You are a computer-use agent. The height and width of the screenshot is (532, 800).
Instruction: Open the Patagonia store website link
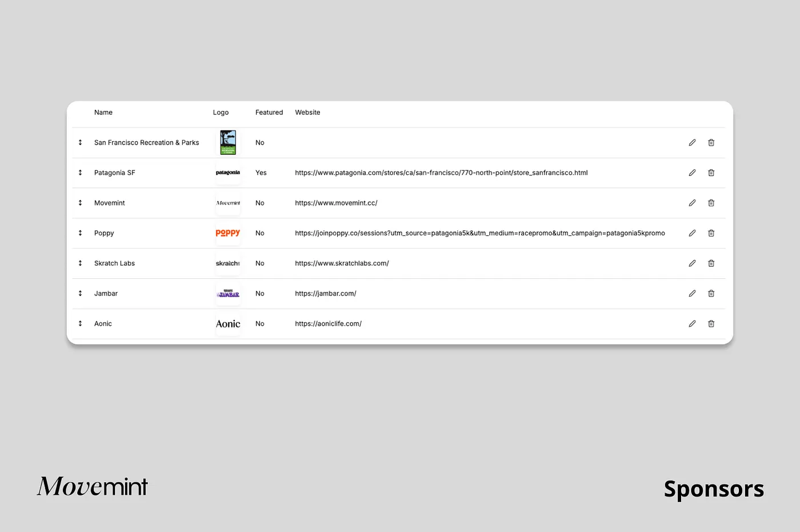(441, 173)
